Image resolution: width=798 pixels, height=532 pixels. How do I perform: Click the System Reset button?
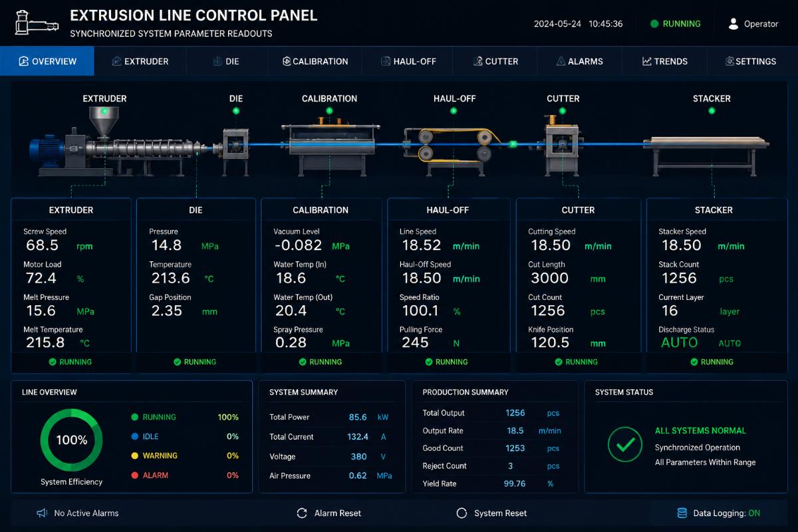[492, 513]
